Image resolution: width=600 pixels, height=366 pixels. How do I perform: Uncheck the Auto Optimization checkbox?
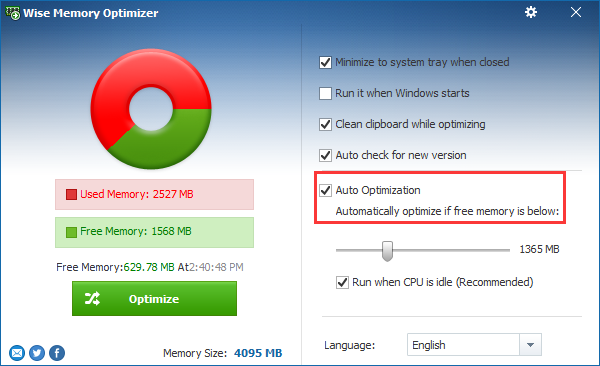pos(325,190)
